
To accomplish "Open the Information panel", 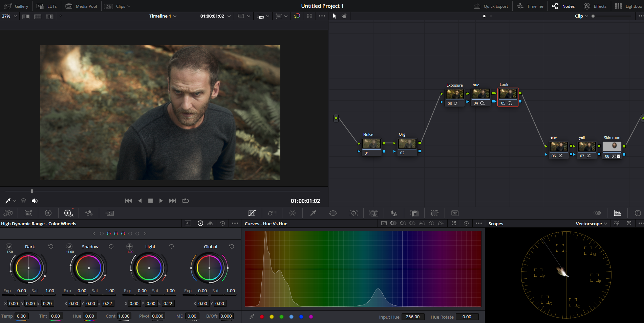I will (x=638, y=213).
